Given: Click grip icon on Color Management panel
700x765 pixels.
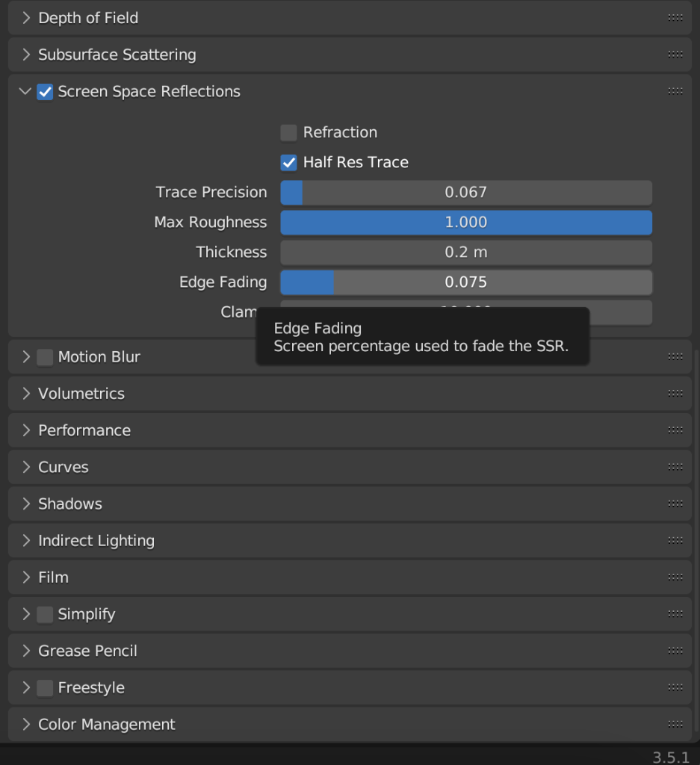Looking at the screenshot, I should click(675, 724).
